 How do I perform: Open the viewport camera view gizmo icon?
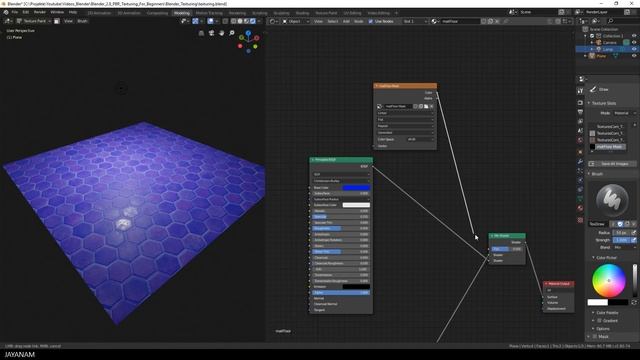coord(211,33)
